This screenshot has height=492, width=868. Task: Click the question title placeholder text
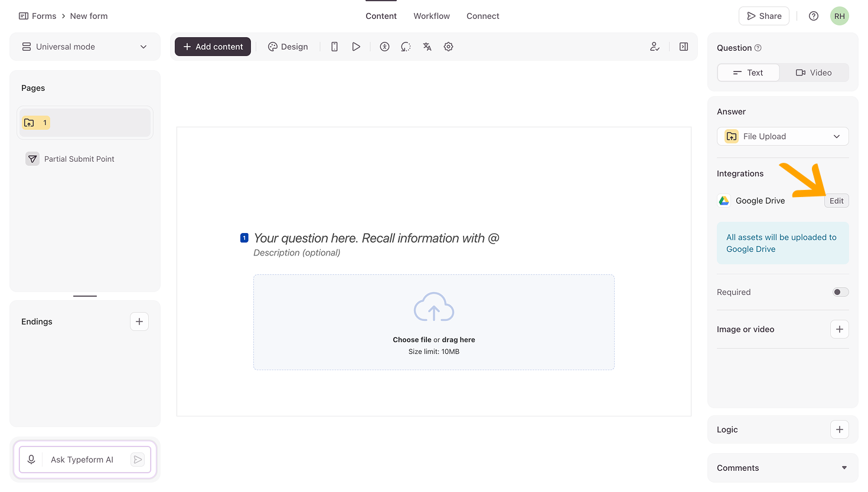tap(376, 238)
